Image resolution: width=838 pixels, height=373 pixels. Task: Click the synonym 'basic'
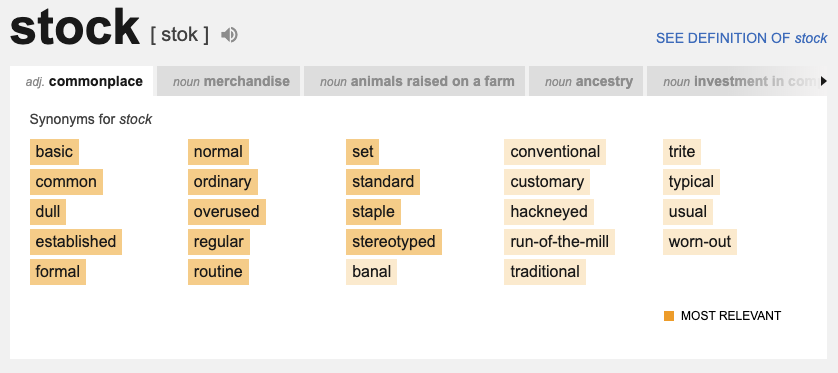pyautogui.click(x=55, y=152)
